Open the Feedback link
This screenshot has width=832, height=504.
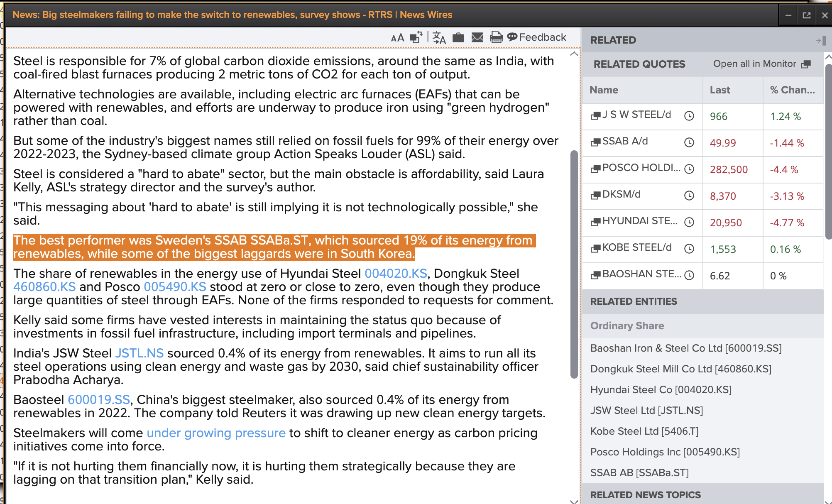tap(536, 37)
